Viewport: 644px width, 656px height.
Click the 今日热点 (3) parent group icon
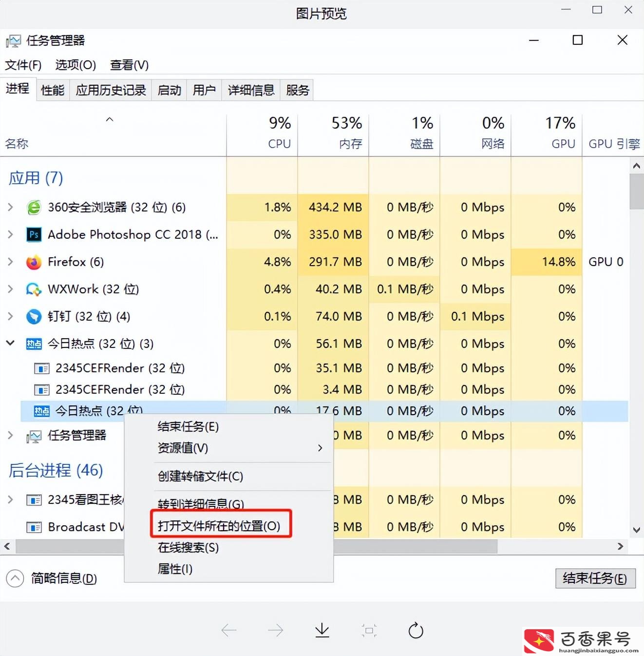(x=34, y=344)
